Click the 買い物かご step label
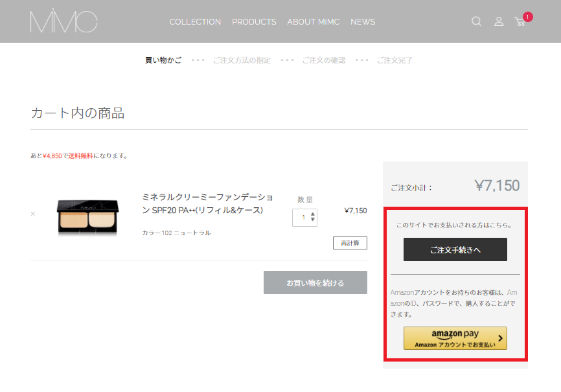 163,60
